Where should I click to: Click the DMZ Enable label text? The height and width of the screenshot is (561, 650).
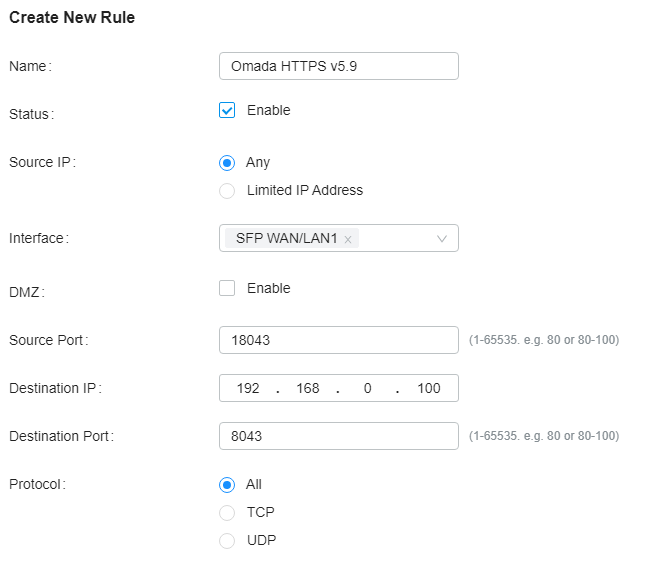click(x=269, y=288)
